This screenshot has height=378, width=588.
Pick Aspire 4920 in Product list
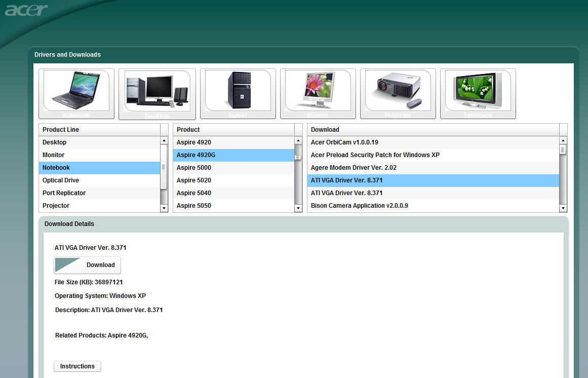[194, 142]
